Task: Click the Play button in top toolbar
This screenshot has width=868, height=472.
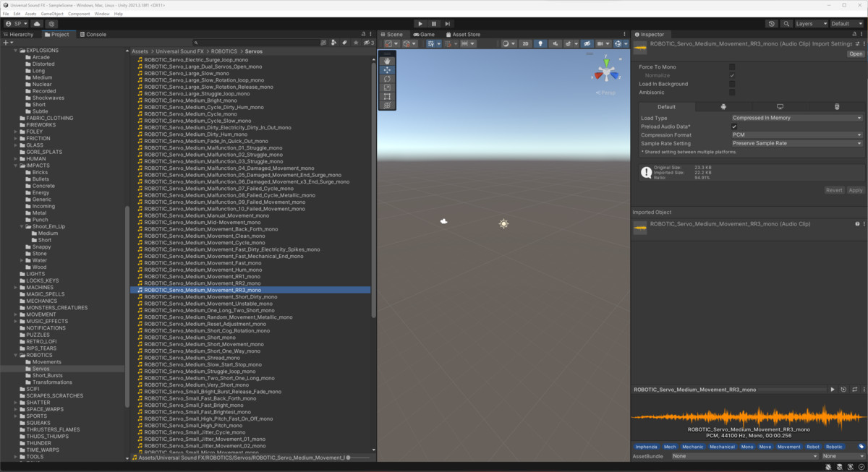Action: coord(420,24)
